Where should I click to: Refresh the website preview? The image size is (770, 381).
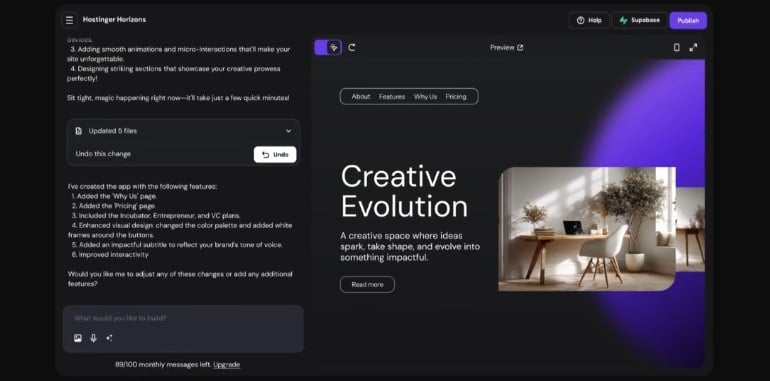click(352, 48)
